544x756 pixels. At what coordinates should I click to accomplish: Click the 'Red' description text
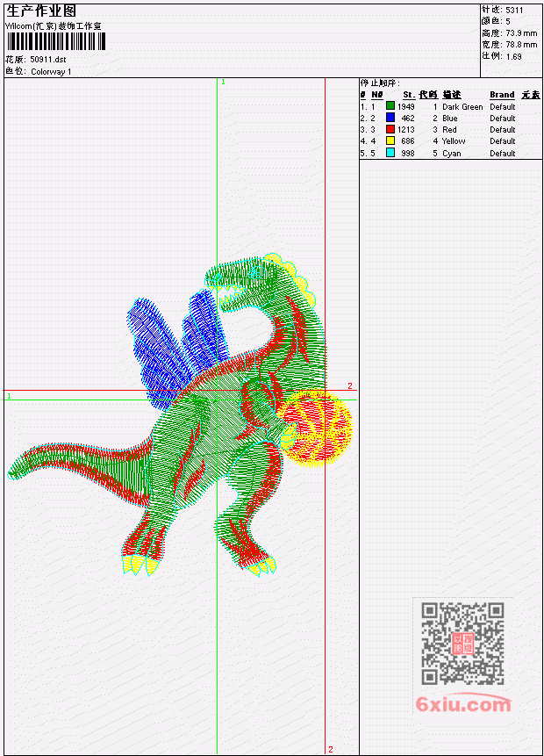449,130
